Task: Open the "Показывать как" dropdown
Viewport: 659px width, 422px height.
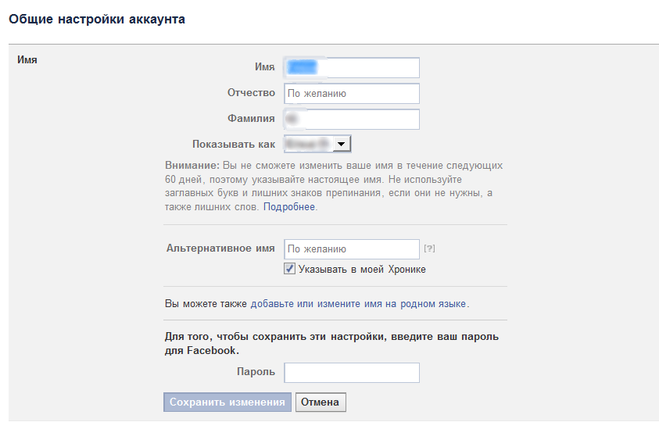Action: click(317, 144)
